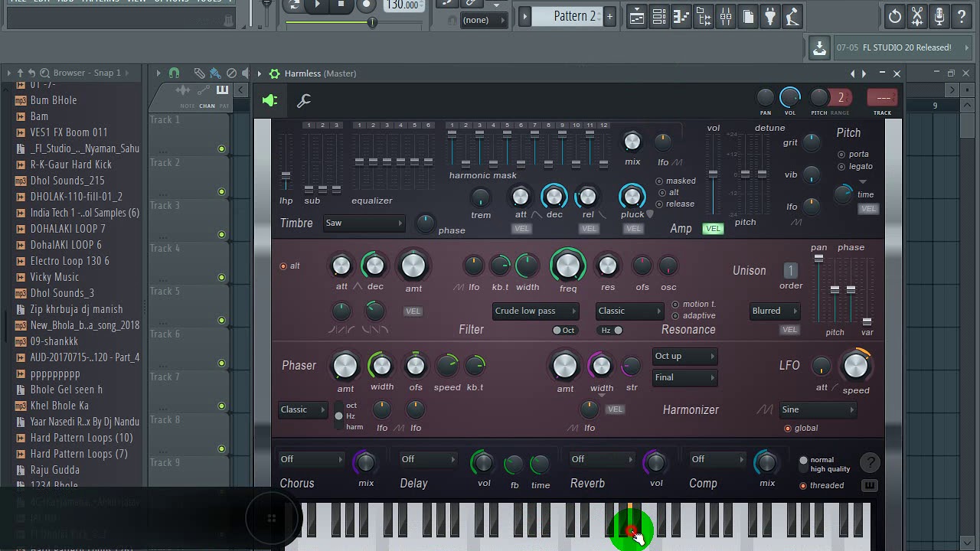Select Vicky Music in the browser
Image resolution: width=980 pixels, height=551 pixels.
click(x=54, y=277)
